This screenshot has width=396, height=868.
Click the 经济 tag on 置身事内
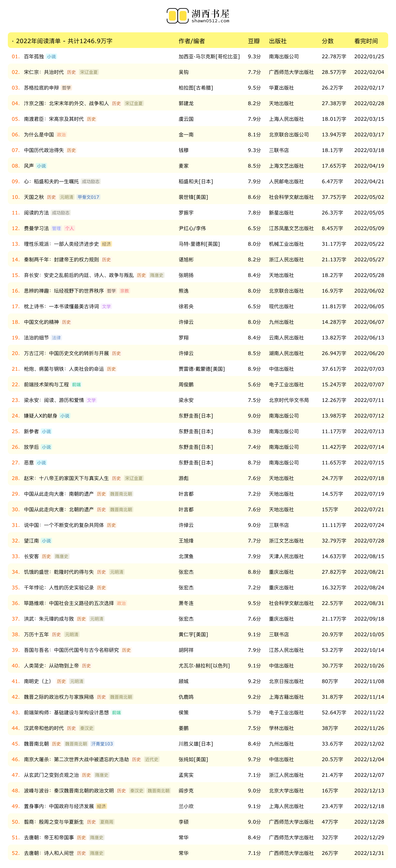coord(101,806)
